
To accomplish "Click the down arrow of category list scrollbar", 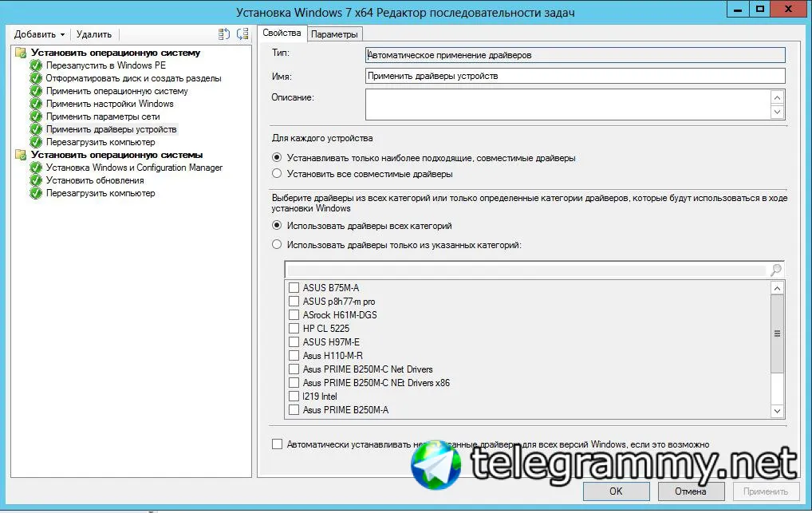I will (x=777, y=411).
